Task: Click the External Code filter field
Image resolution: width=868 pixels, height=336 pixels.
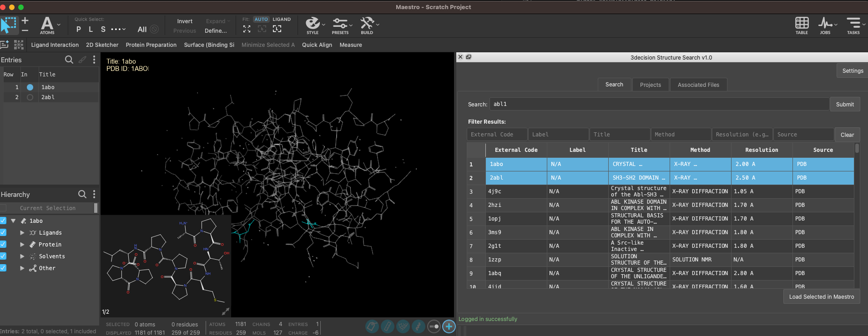Action: tap(497, 134)
